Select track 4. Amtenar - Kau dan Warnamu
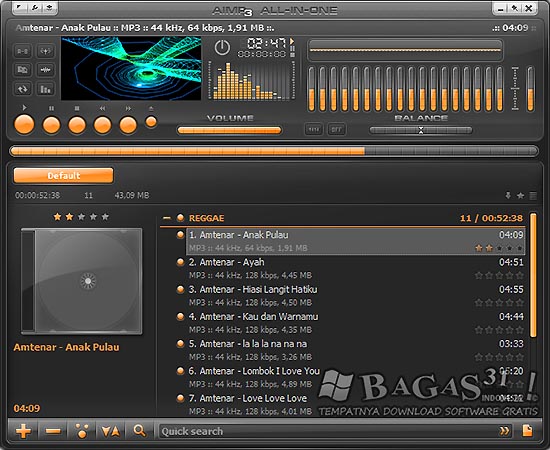The width and height of the screenshot is (550, 450). pyautogui.click(x=356, y=323)
